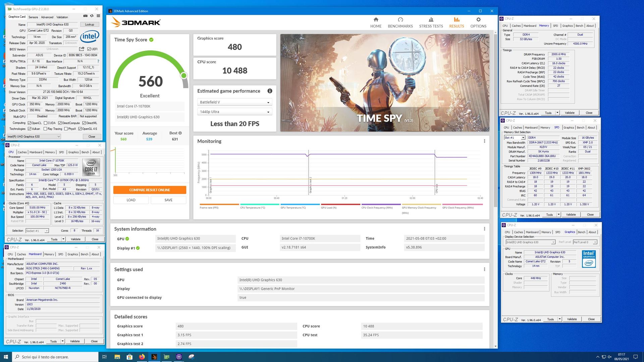644x362 pixels.
Task: Open the System information three-dot menu
Action: pos(484,229)
